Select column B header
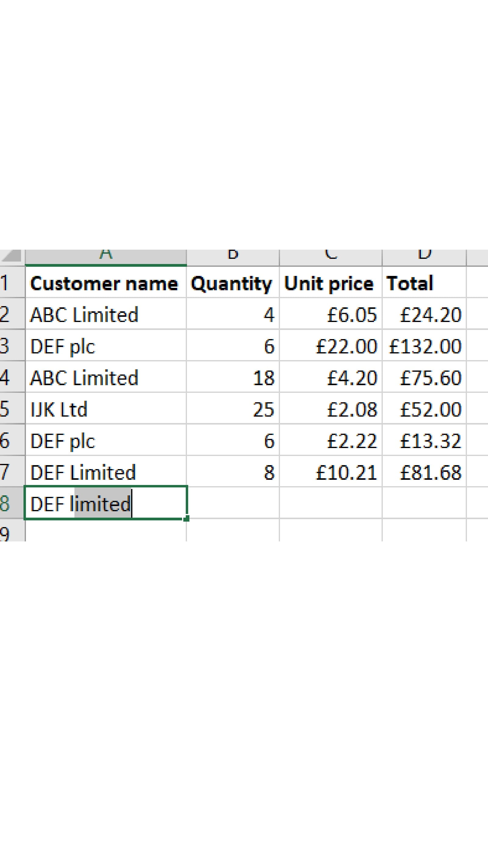The height and width of the screenshot is (868, 488). coord(233,257)
